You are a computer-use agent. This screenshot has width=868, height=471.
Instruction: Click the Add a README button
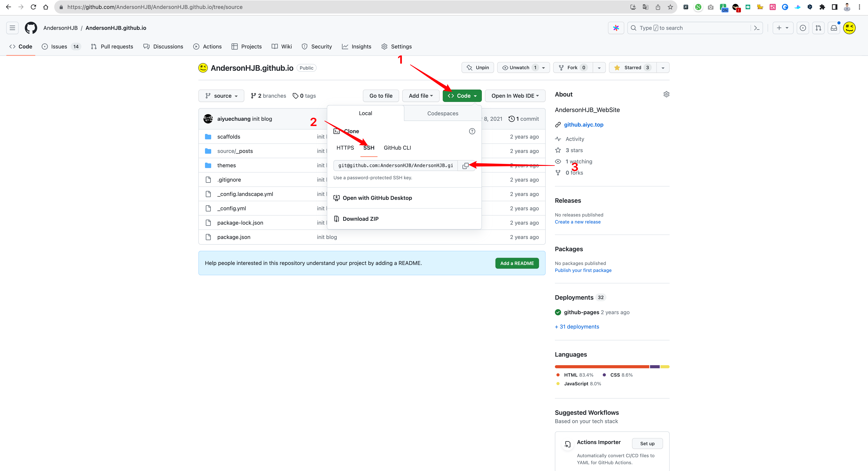tap(517, 263)
